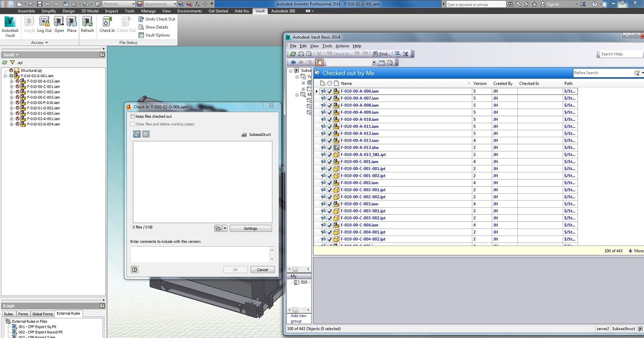Viewport: 644px width, 338px height.
Task: Switch to the Manage ribbon tab
Action: coord(148,11)
